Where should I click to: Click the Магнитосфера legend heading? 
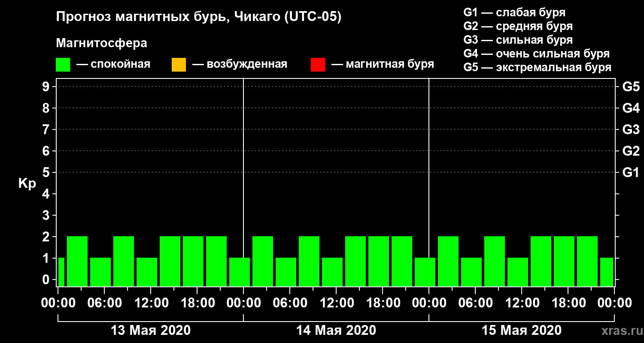pyautogui.click(x=101, y=43)
